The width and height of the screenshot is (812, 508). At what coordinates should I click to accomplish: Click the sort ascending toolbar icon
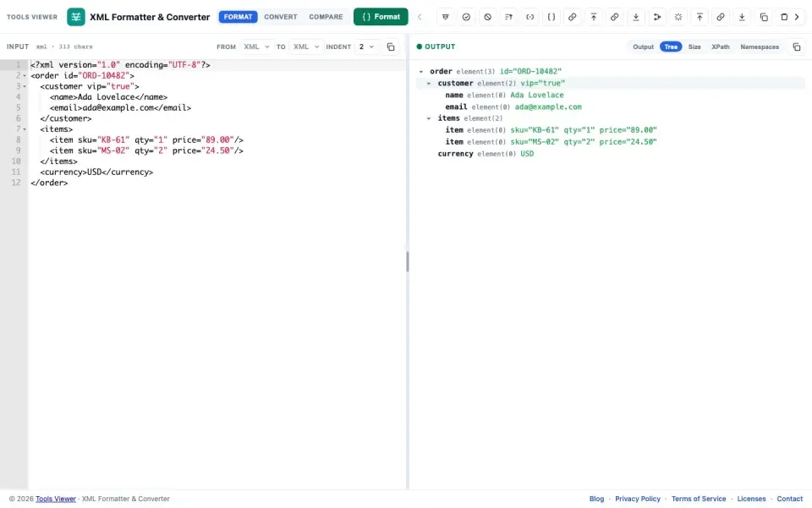[x=508, y=17]
